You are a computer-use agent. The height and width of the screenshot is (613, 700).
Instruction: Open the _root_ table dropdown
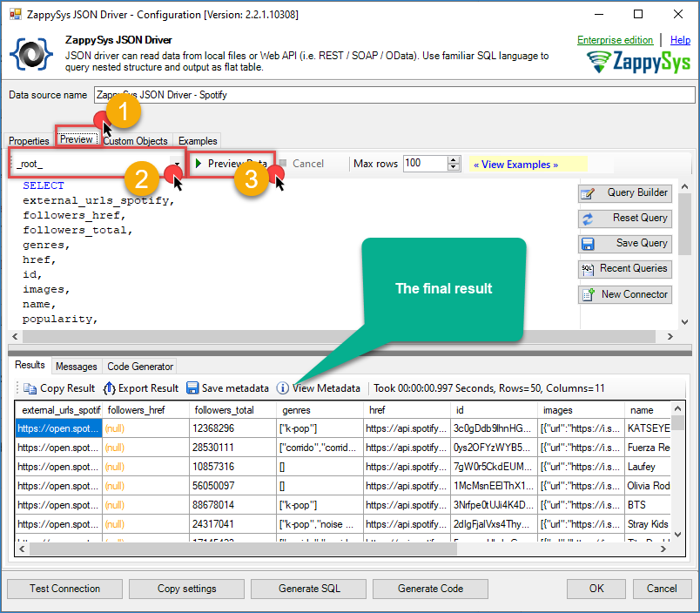[x=178, y=164]
